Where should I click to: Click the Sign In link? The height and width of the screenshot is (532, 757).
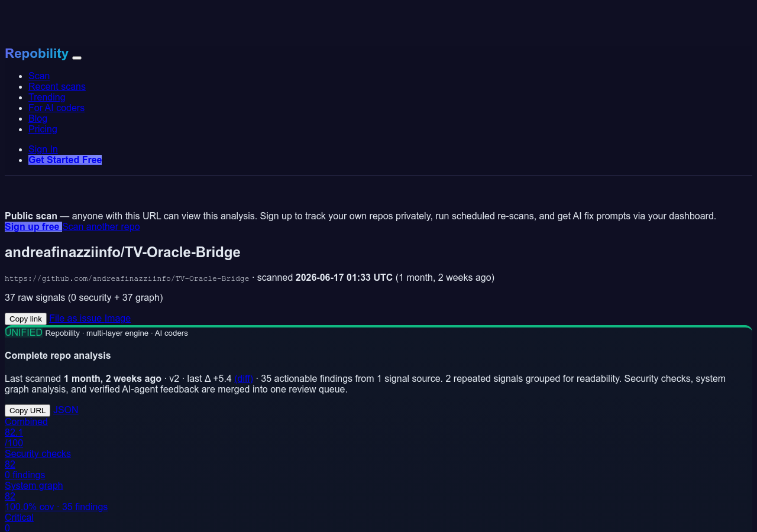43,149
